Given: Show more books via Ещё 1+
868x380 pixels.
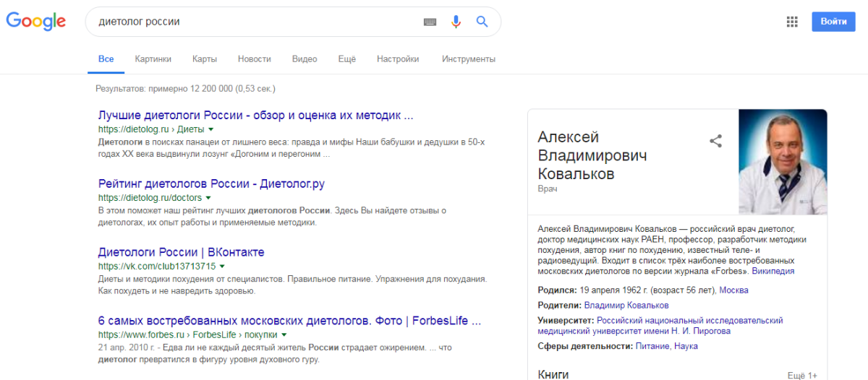Looking at the screenshot, I should (802, 376).
